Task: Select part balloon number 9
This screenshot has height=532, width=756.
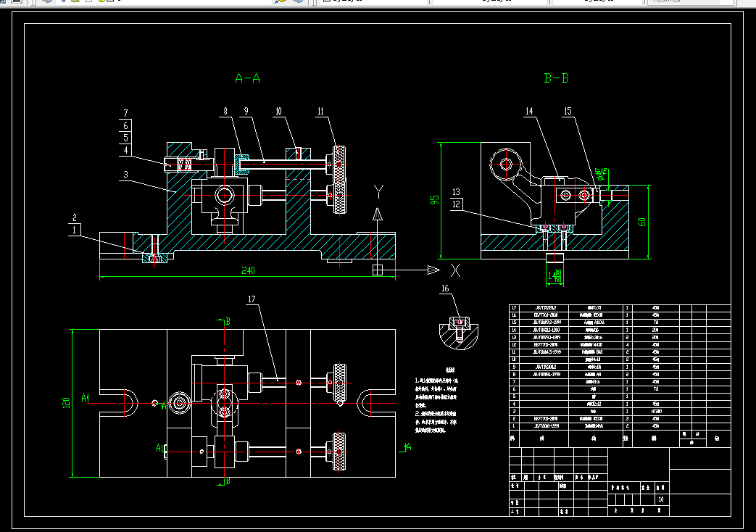Action: coord(246,111)
